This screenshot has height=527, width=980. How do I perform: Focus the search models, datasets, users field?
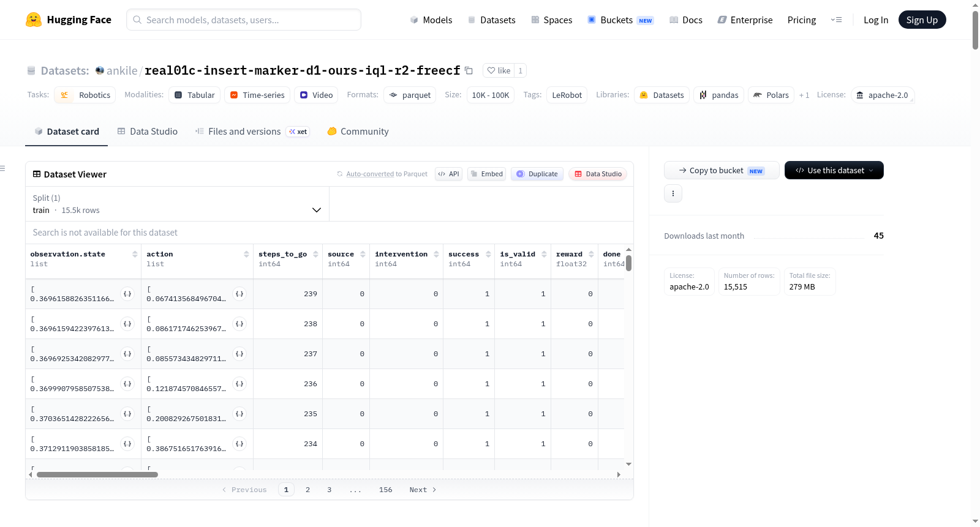click(244, 20)
